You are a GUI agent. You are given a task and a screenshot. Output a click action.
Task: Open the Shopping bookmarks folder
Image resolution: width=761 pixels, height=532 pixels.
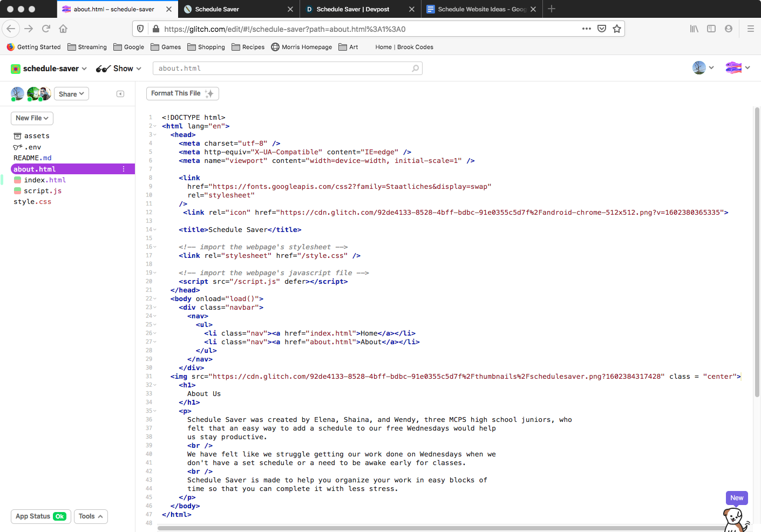pos(206,47)
